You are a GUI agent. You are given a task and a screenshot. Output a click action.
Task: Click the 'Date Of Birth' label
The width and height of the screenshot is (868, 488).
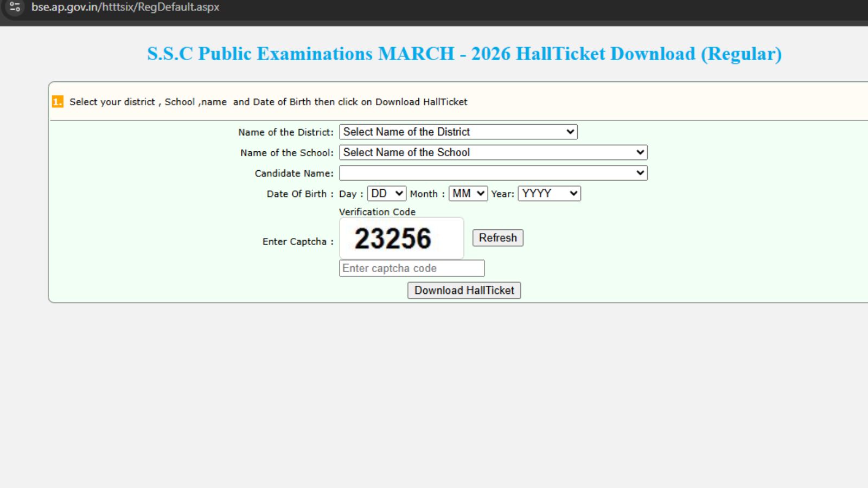[x=297, y=194]
